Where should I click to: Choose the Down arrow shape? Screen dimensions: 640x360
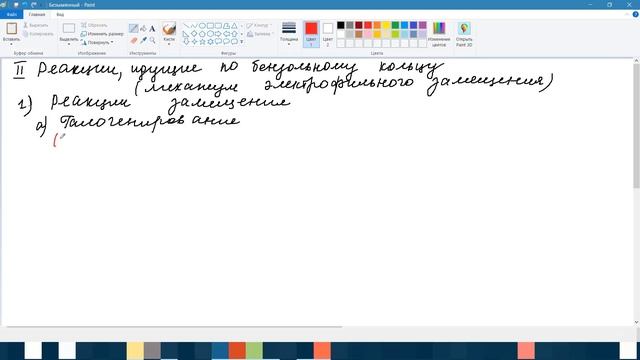coord(186,42)
